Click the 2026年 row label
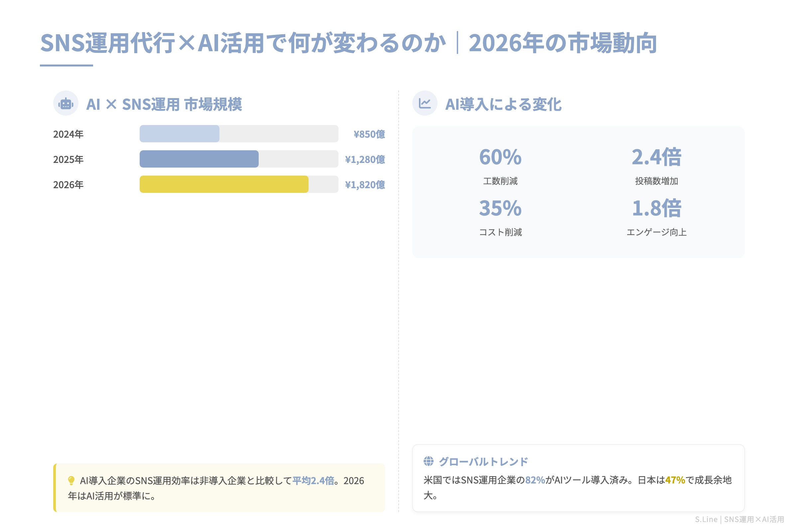The image size is (798, 532). click(x=68, y=185)
